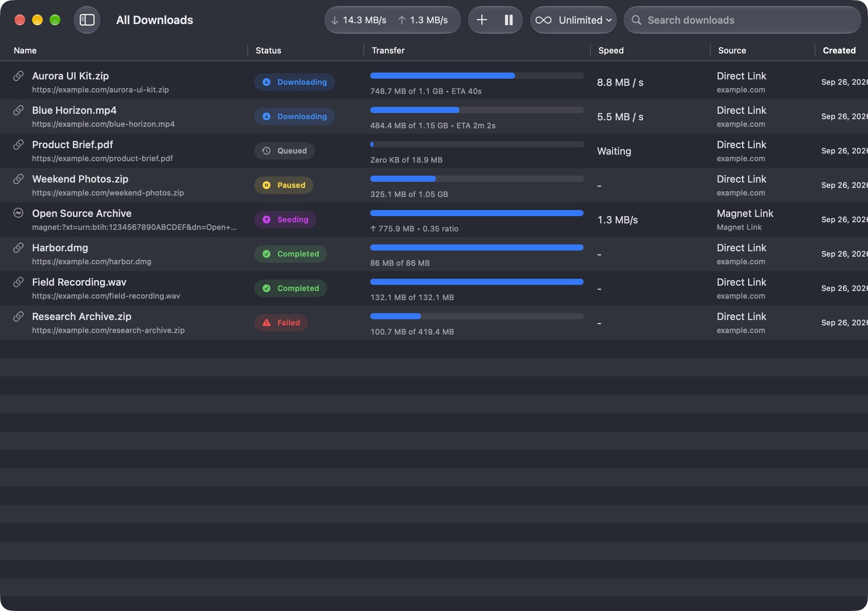The height and width of the screenshot is (611, 868).
Task: Click the Completed checkmark badge for Harbor.dmg
Action: coord(290,254)
